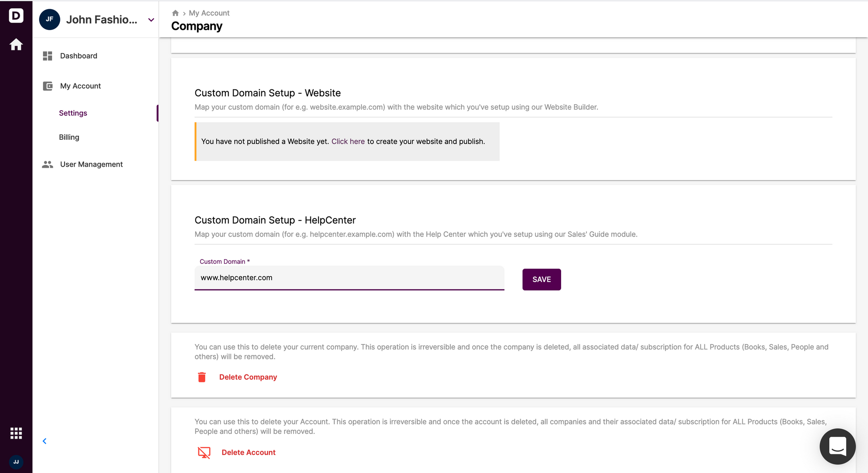Open the chat support bubble
This screenshot has width=868, height=473.
point(837,446)
